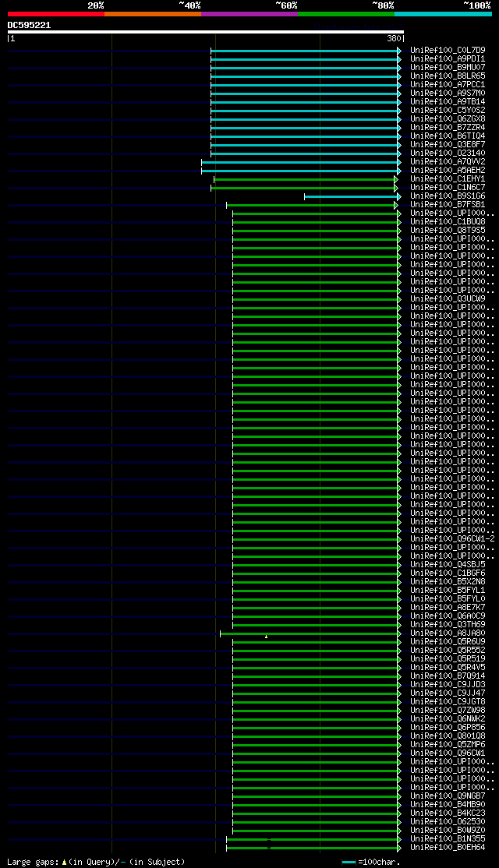Image resolution: width=499 pixels, height=868 pixels.
Task: Click hit label UniRef100_C1BUQ8
Action: coord(448,222)
